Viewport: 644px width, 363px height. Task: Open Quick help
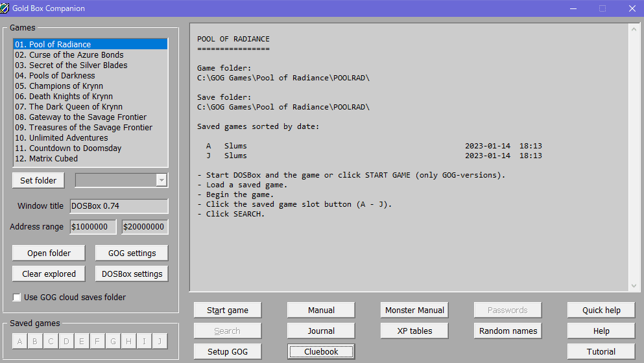601,310
